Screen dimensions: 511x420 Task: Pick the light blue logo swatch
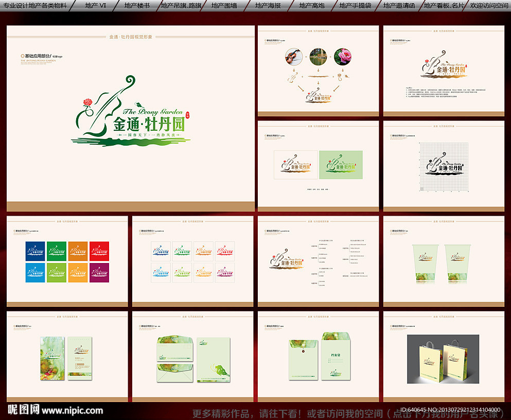click(x=35, y=272)
